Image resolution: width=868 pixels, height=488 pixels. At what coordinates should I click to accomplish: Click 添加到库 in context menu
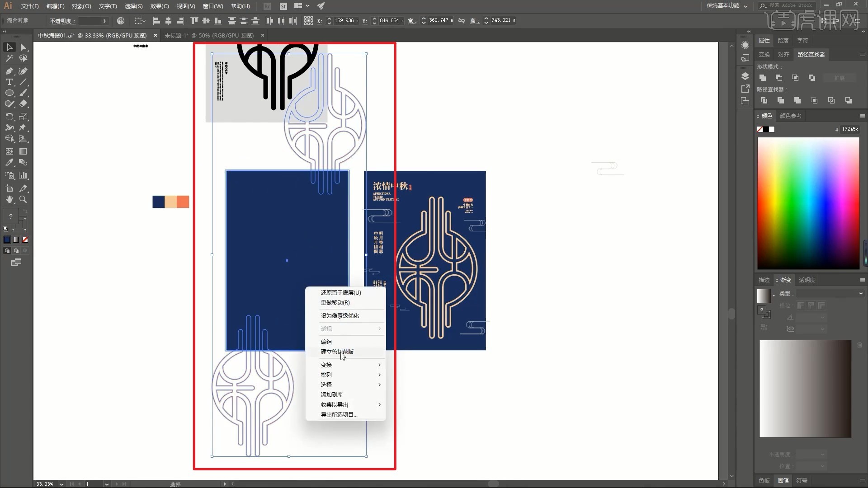[331, 394]
